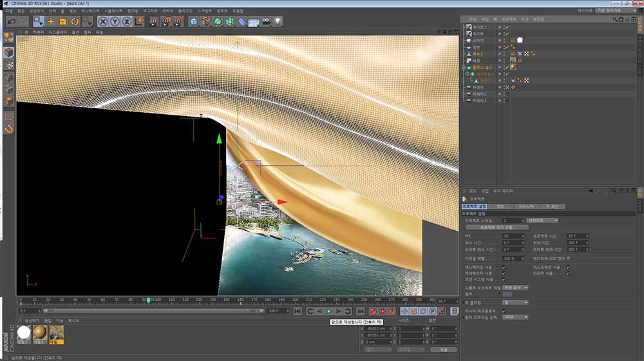Add a cube primitive object
The image size is (644, 361).
click(x=194, y=21)
